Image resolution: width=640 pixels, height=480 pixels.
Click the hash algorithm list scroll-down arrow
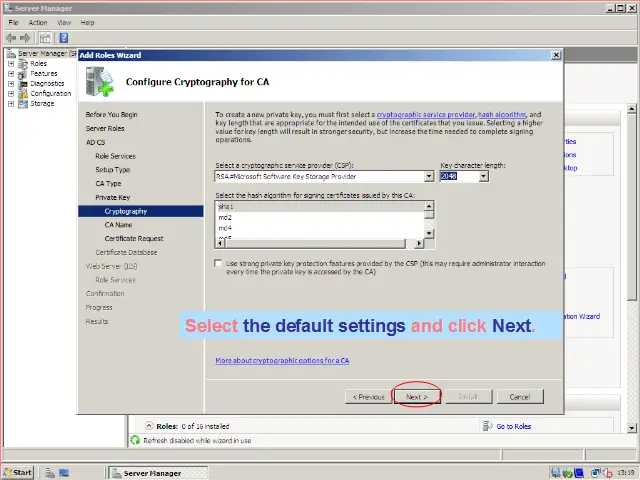pos(429,234)
